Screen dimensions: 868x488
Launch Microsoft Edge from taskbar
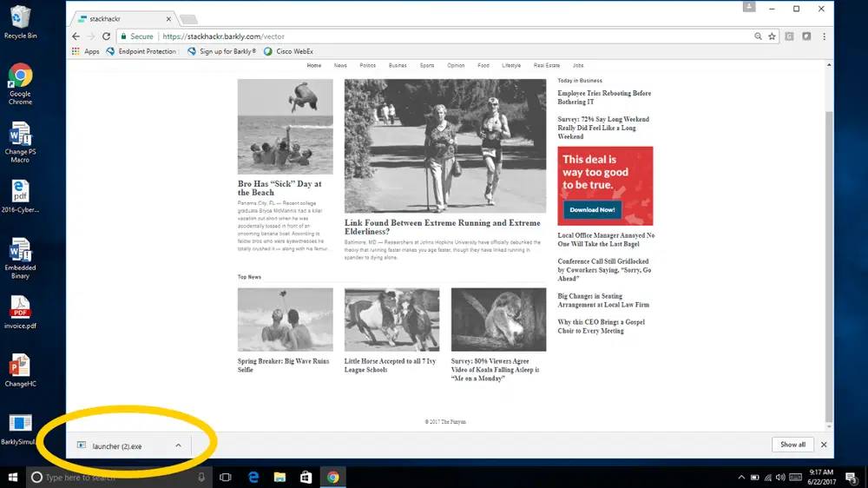coord(253,477)
